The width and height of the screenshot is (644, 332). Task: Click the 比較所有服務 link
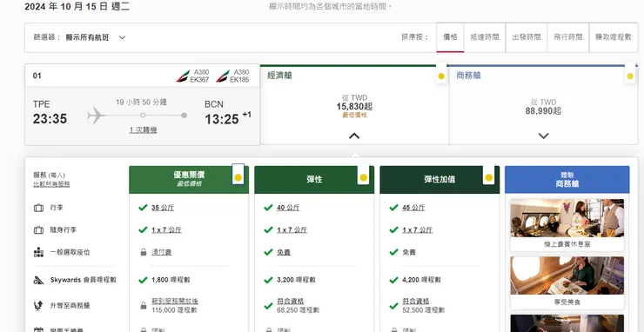pos(51,184)
